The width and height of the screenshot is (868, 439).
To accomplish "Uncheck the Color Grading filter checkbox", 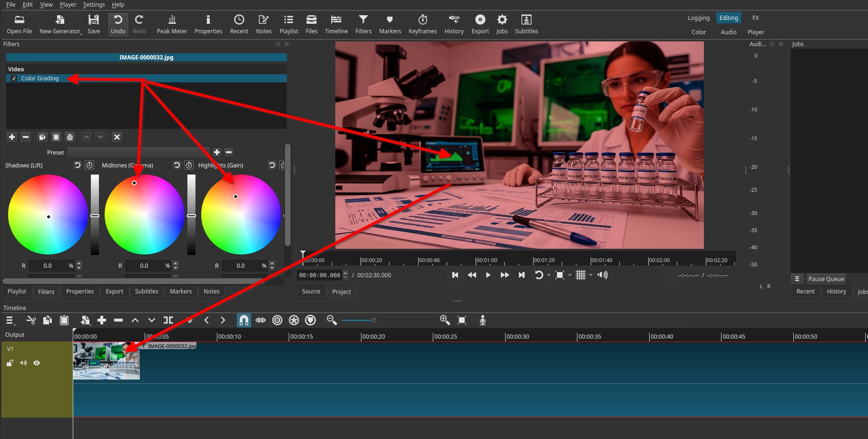I will coord(14,78).
